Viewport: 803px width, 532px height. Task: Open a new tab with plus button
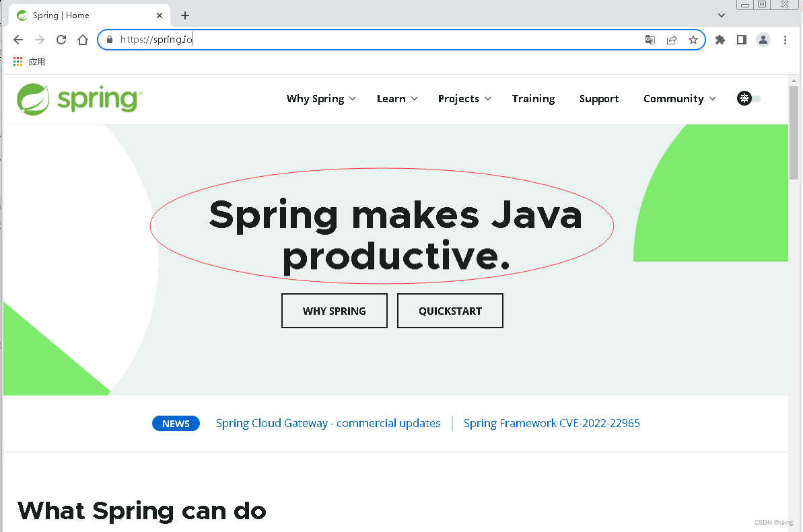coord(185,15)
